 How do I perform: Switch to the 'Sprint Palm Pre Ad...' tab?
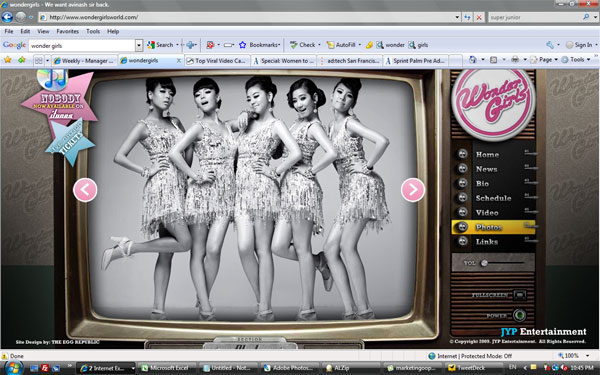(416, 60)
